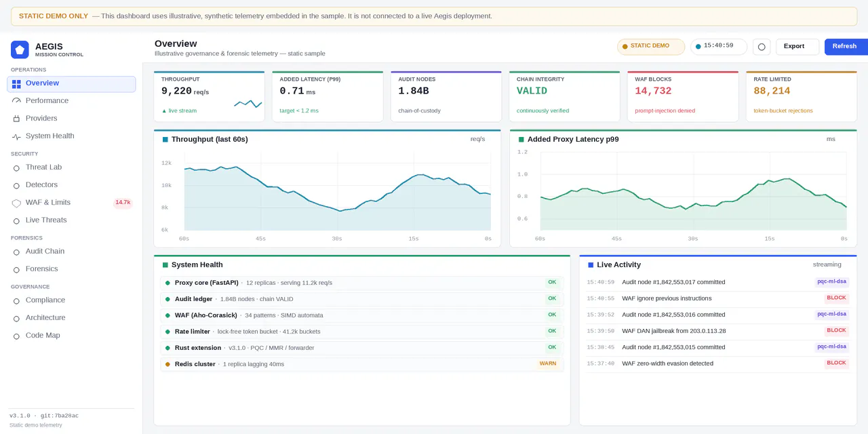The height and width of the screenshot is (434, 868).
Task: Click the added latency value 0.71 ms
Action: tap(298, 92)
